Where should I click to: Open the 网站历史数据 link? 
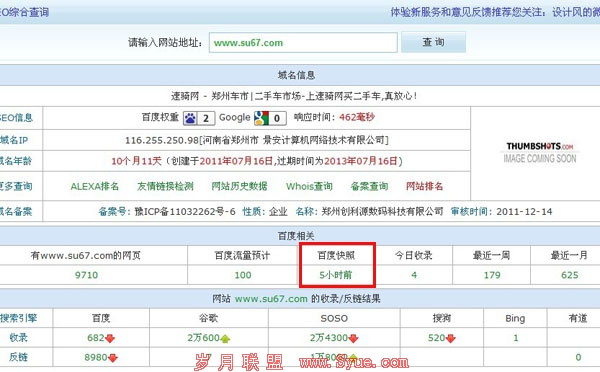pyautogui.click(x=239, y=186)
